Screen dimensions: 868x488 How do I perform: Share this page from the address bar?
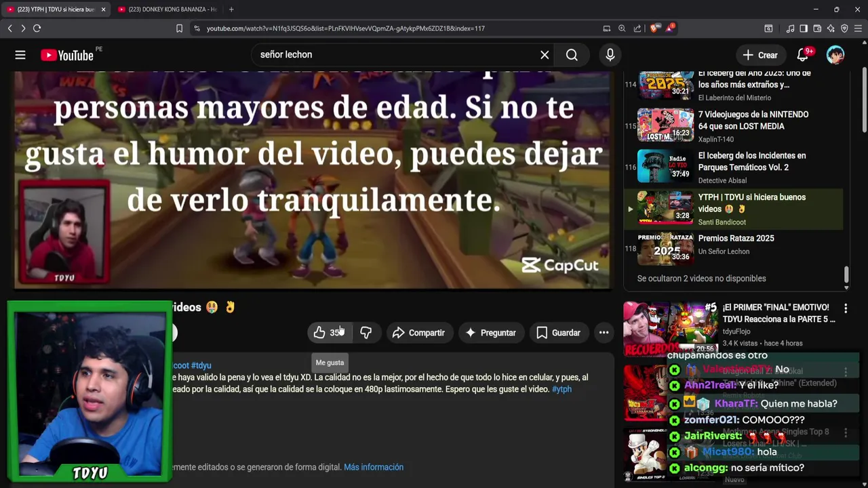pyautogui.click(x=637, y=28)
